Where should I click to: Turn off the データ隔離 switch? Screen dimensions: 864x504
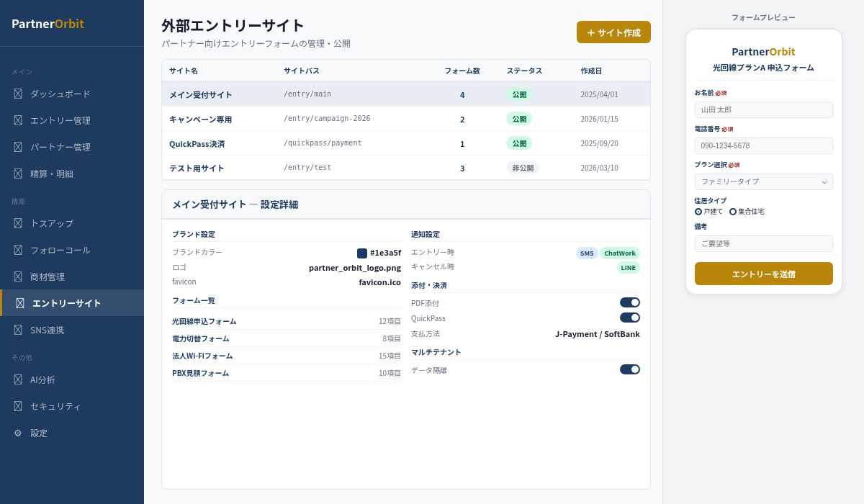click(x=629, y=369)
